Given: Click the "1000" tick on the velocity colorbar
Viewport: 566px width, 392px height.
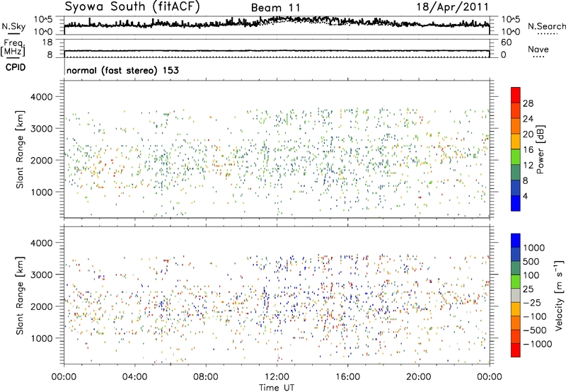Looking at the screenshot, I should 534,248.
